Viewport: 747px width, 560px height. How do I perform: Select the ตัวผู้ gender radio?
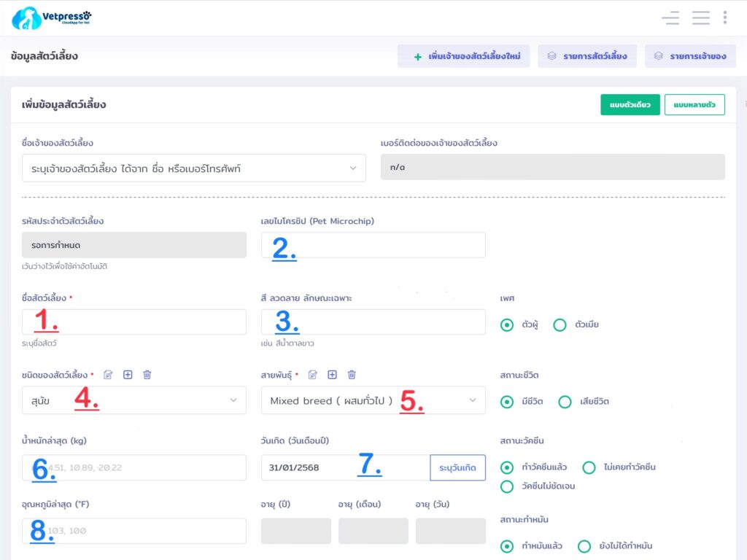coord(507,325)
